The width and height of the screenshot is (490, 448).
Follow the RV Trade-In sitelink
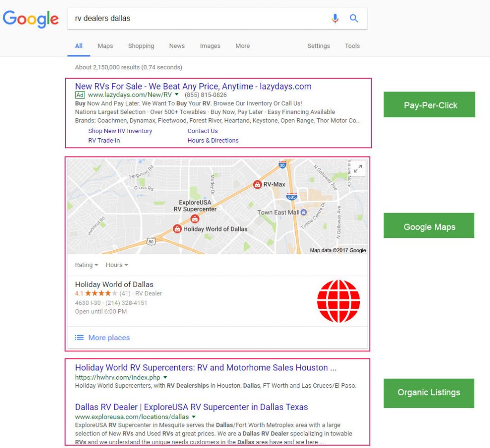pyautogui.click(x=104, y=140)
